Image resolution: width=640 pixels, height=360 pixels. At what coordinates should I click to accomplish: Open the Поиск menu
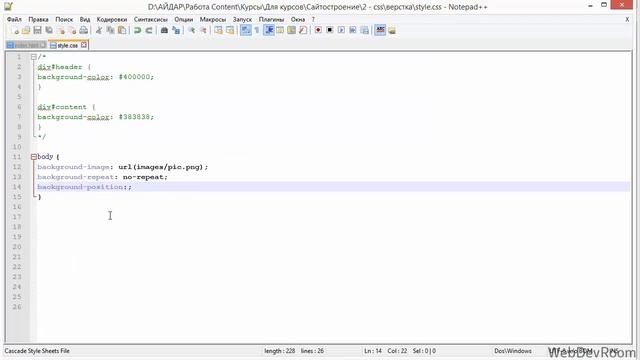[x=64, y=19]
